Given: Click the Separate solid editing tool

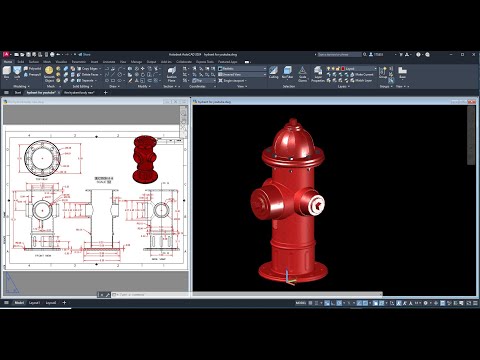Looking at the screenshot, I should [x=86, y=81].
